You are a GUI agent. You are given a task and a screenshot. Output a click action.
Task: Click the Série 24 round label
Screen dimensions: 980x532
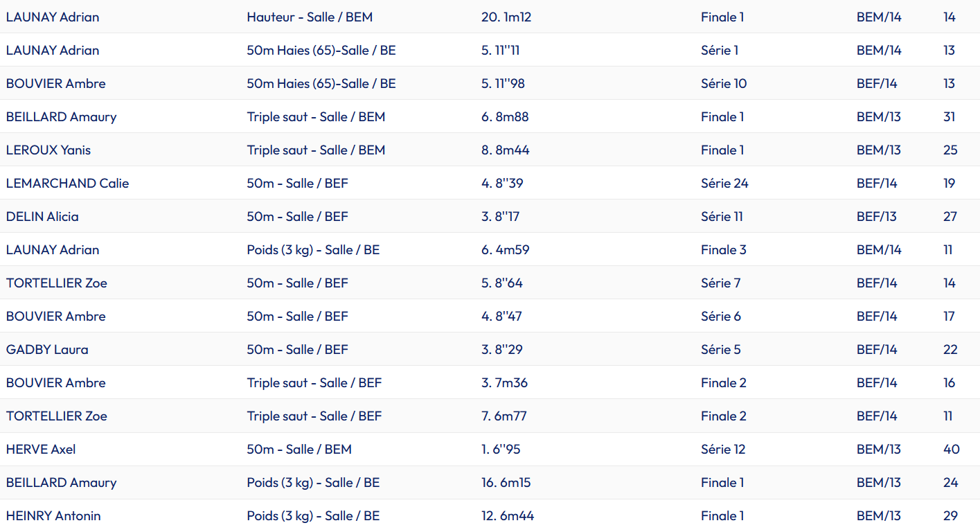coord(724,184)
